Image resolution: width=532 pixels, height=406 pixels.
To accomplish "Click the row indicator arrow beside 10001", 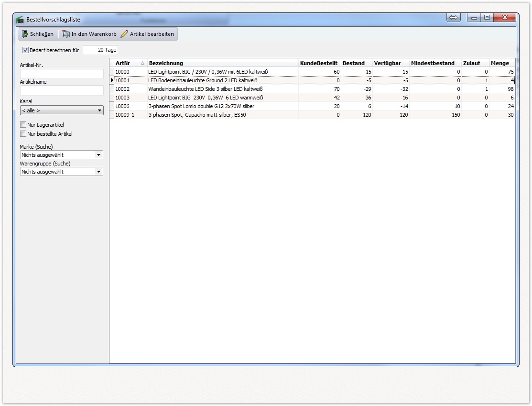I will point(112,80).
